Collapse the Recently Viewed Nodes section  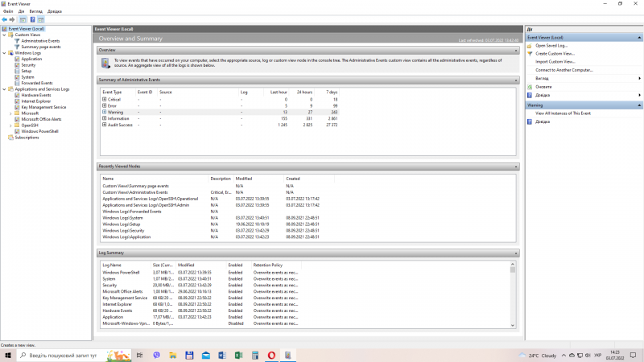[514, 167]
